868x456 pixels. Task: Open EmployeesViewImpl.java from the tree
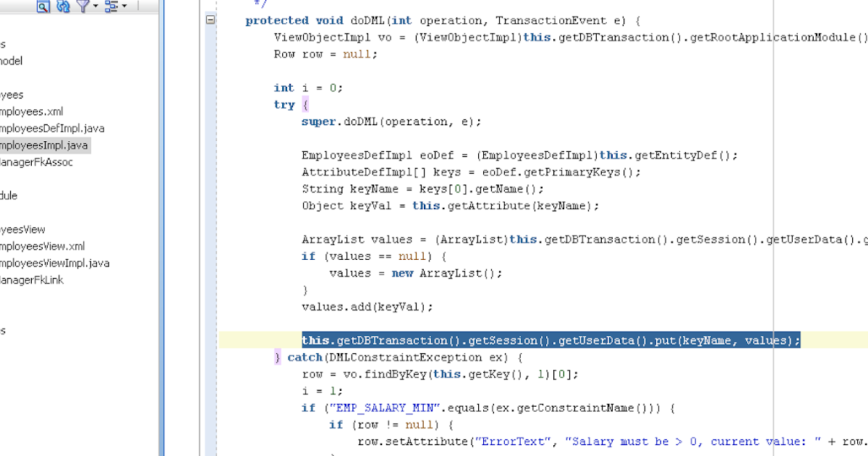[56, 263]
